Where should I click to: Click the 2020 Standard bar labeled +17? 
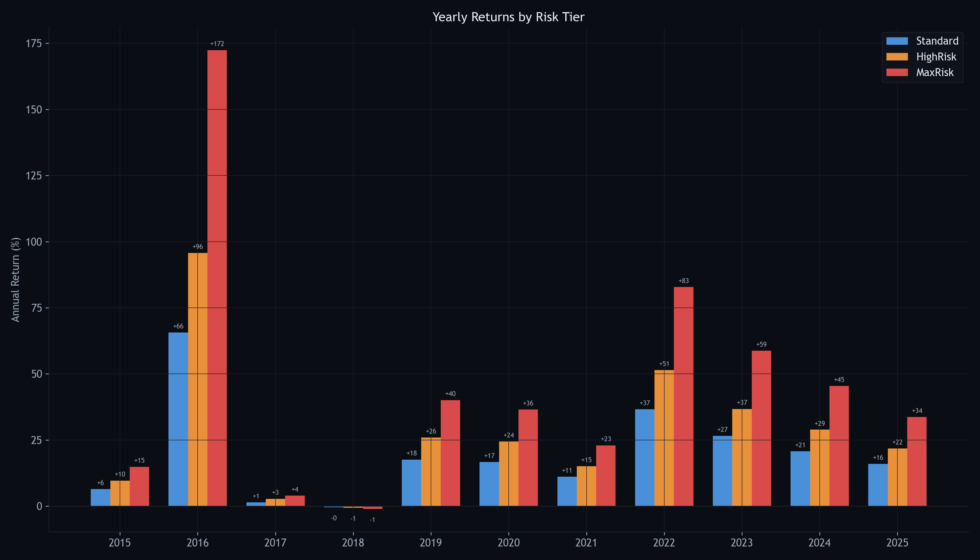[489, 484]
